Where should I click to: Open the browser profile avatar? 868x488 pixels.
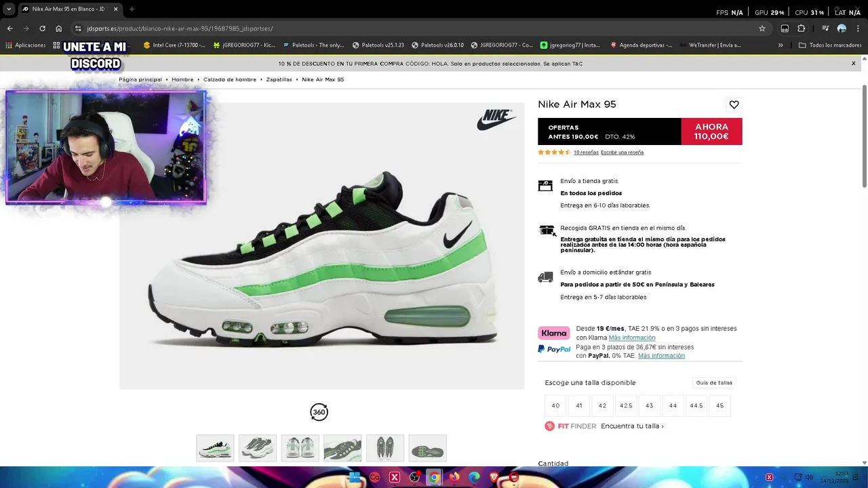pos(842,28)
